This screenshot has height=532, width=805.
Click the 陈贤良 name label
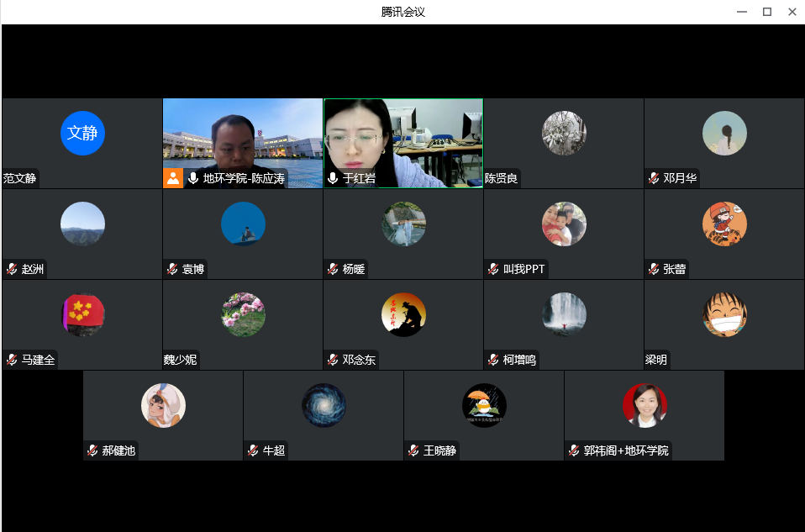pos(502,178)
